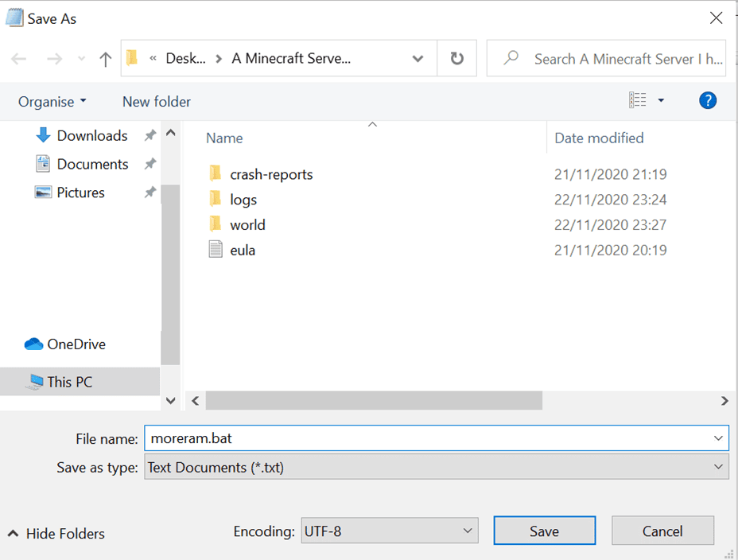Click the Up one level arrow
The image size is (738, 560).
(x=105, y=59)
